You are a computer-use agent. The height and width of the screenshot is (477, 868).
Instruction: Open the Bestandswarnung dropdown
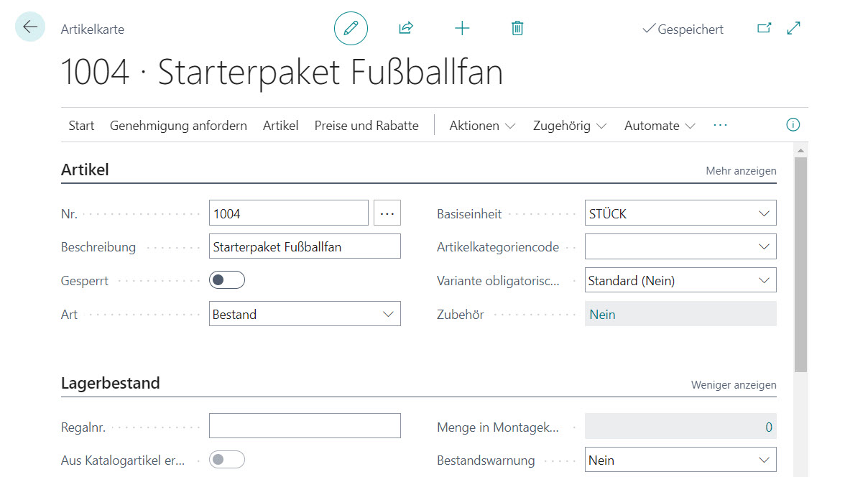(x=680, y=460)
